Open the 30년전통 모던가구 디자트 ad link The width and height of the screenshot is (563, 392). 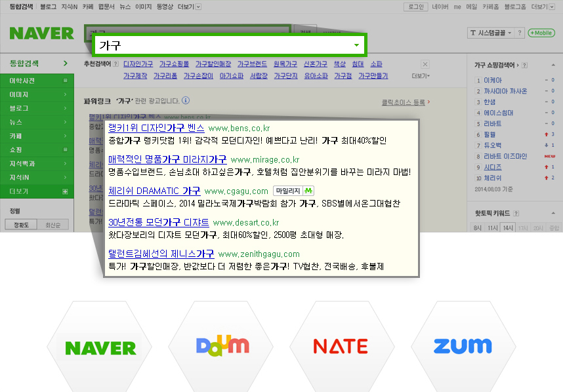pos(159,222)
